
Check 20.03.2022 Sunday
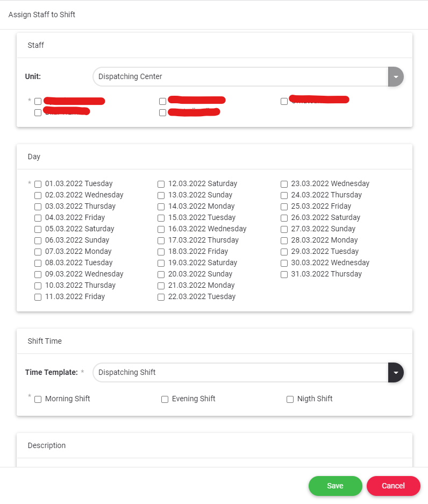[x=161, y=274]
